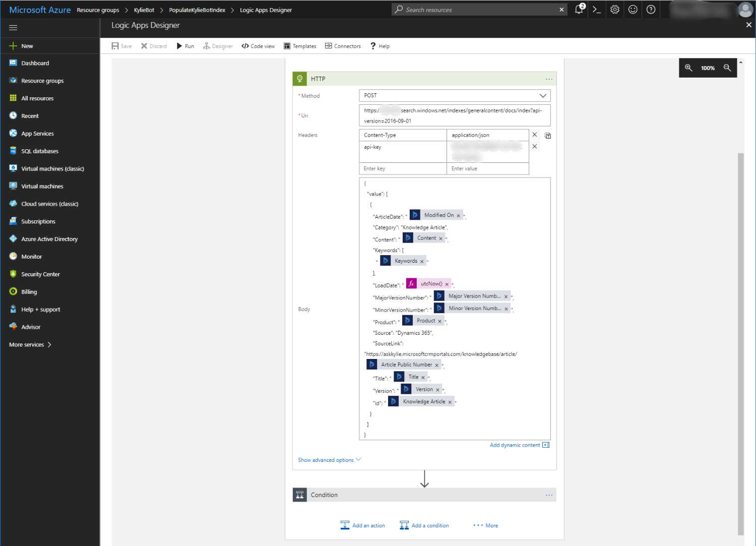Click the Save toolbar button
The image size is (756, 546).
coord(121,46)
